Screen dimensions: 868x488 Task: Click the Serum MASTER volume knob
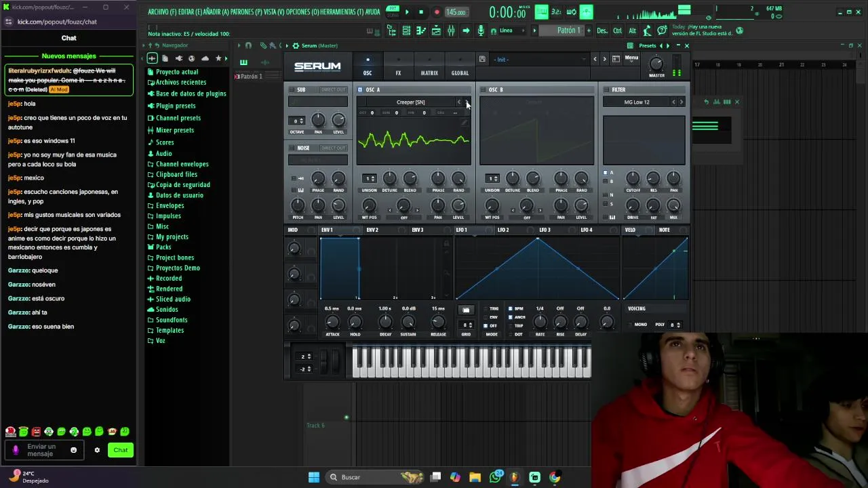(x=656, y=64)
